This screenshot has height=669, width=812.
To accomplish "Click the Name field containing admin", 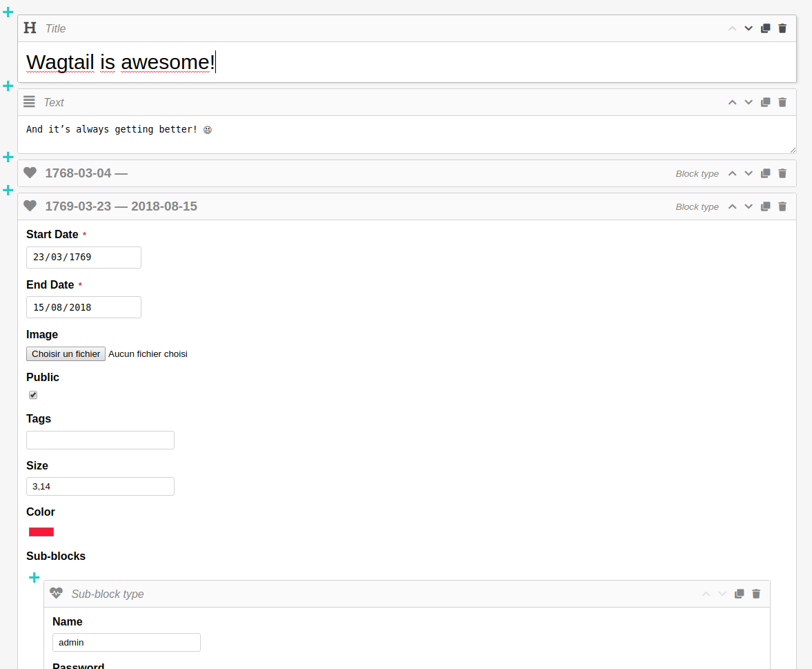I will 126,642.
